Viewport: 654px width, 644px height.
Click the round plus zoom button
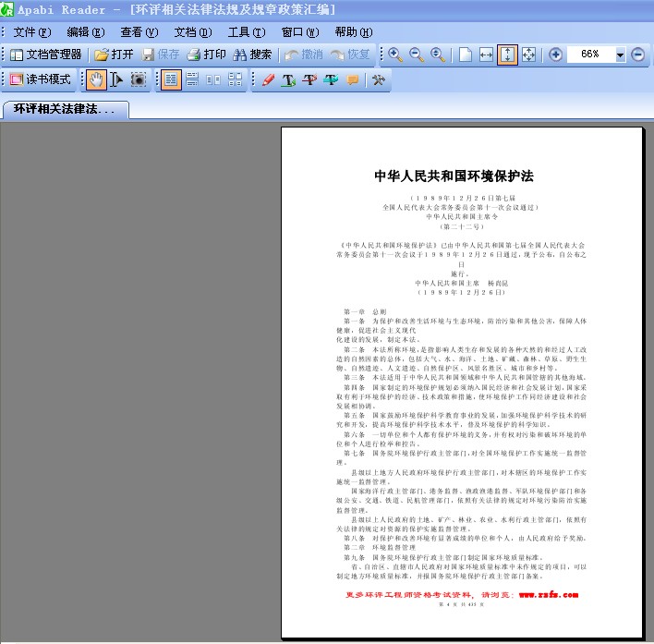pos(555,55)
